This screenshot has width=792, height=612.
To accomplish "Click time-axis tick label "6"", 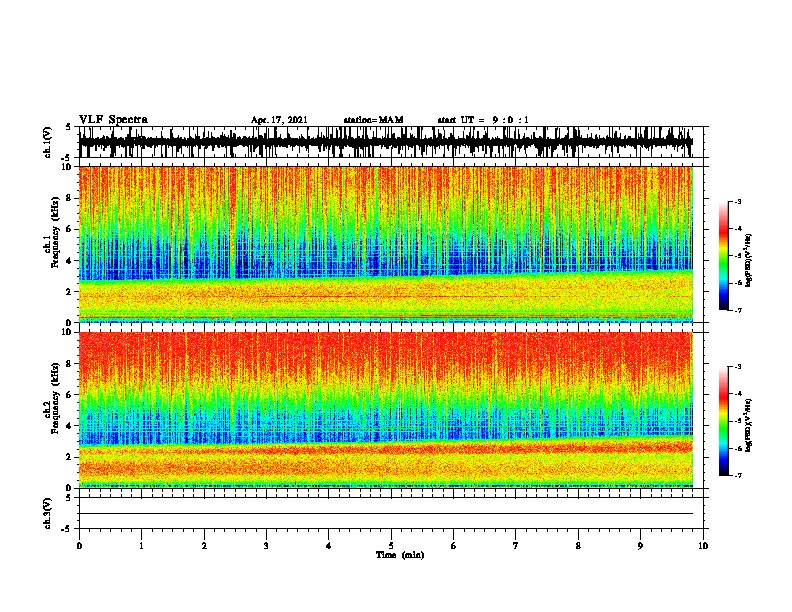I will 454,546.
